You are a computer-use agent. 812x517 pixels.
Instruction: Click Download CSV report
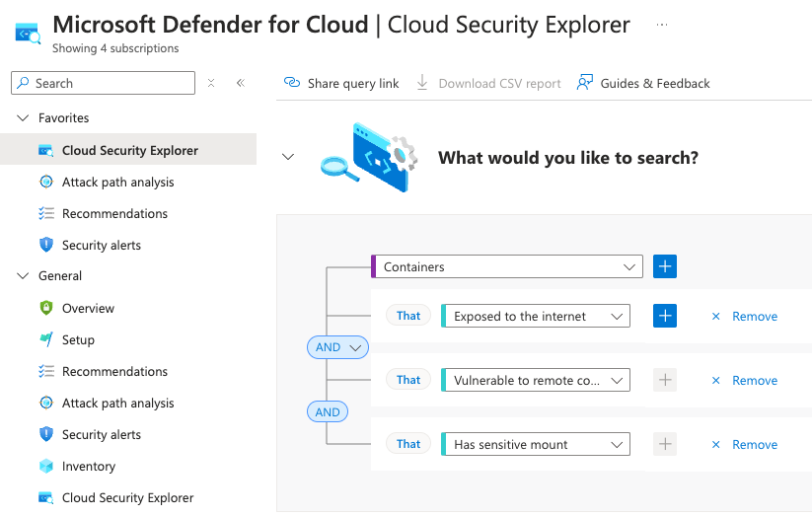tap(488, 83)
